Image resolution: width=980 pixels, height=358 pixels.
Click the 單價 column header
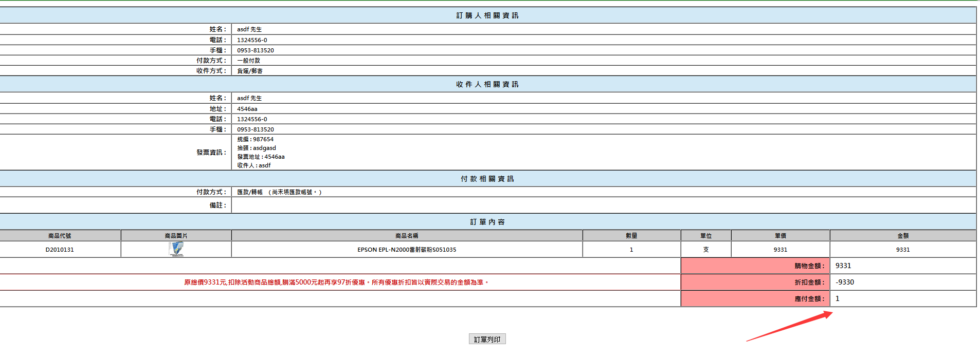pyautogui.click(x=781, y=236)
